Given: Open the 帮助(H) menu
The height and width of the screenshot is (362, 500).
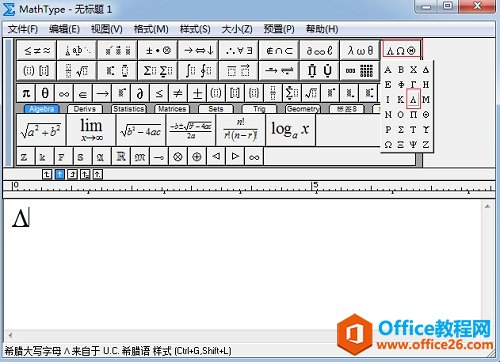Looking at the screenshot, I should click(322, 29).
